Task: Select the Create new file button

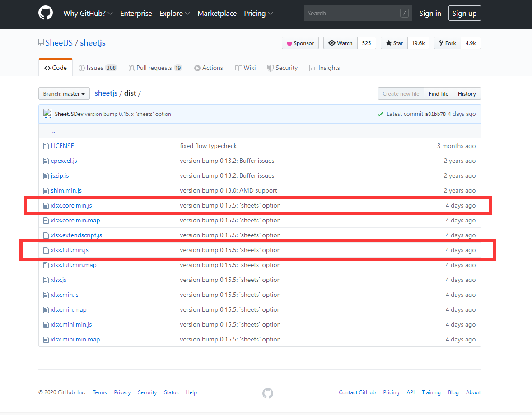Action: point(401,93)
